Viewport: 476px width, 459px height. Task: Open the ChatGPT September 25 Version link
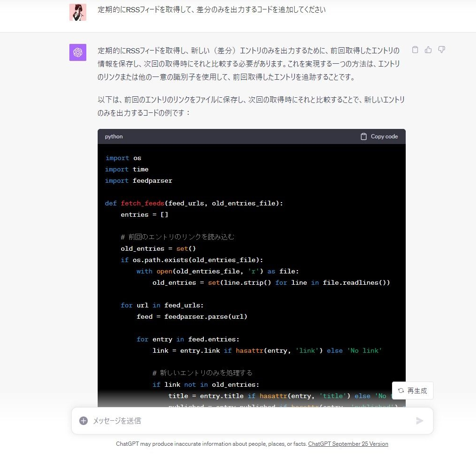click(x=348, y=444)
